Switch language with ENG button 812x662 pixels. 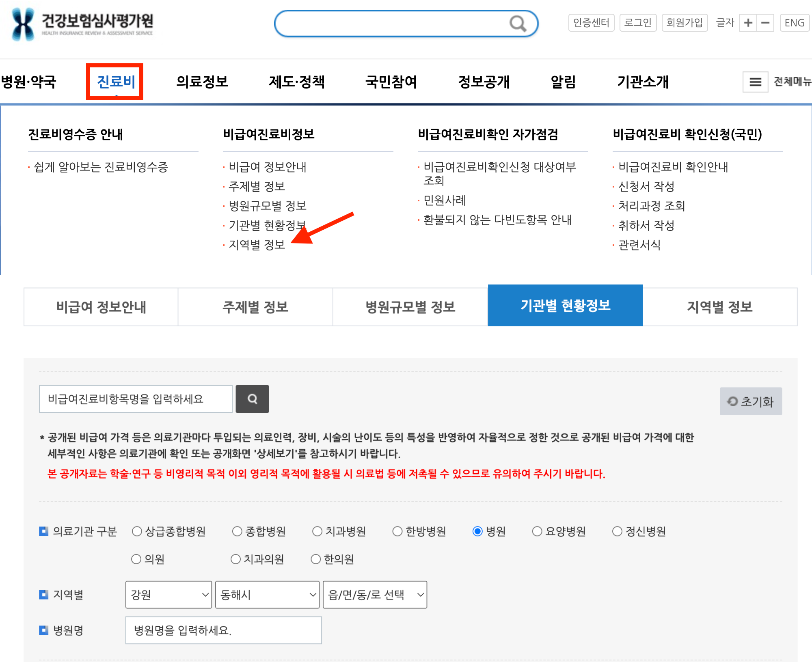coord(794,23)
